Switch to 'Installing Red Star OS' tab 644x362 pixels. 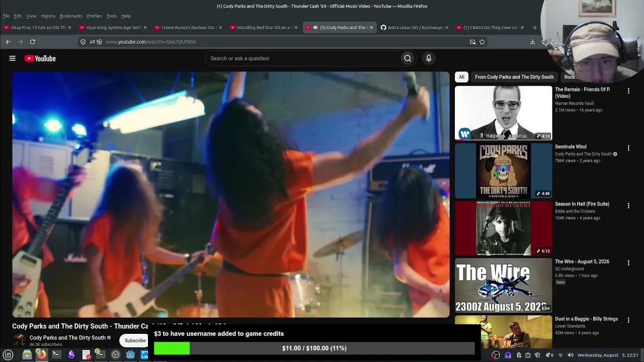[264, 28]
